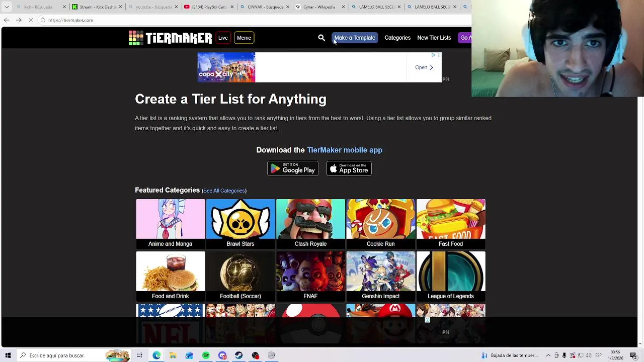Click the Get it on Google Play badge
The width and height of the screenshot is (644, 362).
pyautogui.click(x=293, y=168)
